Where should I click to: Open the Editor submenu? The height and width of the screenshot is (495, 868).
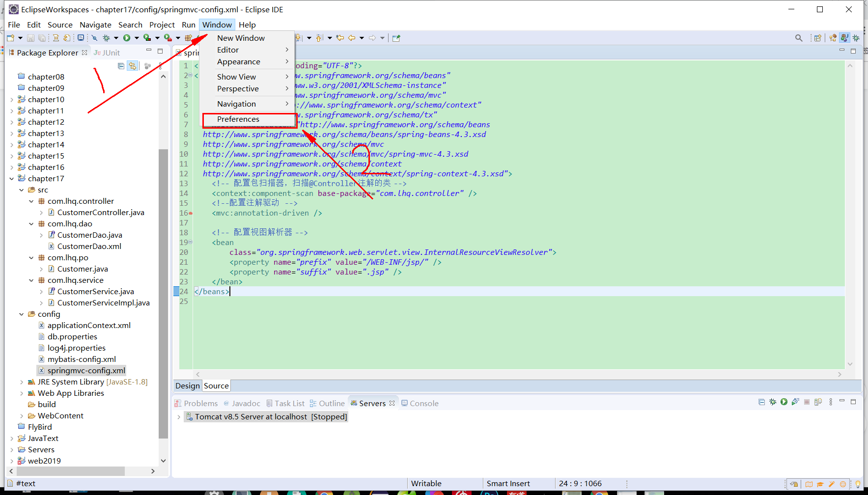247,50
